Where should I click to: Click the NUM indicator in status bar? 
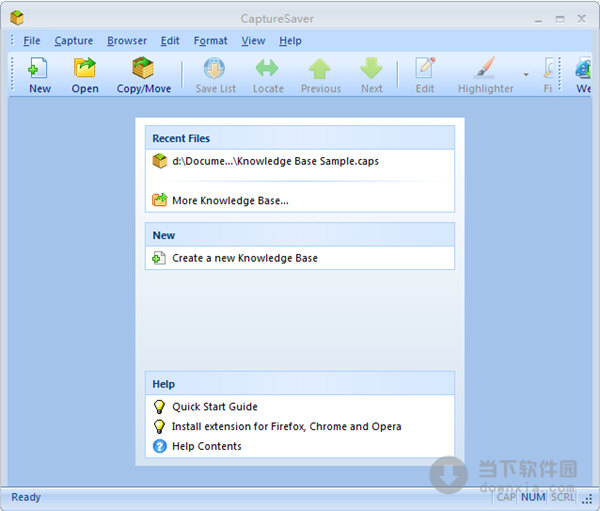coord(533,497)
